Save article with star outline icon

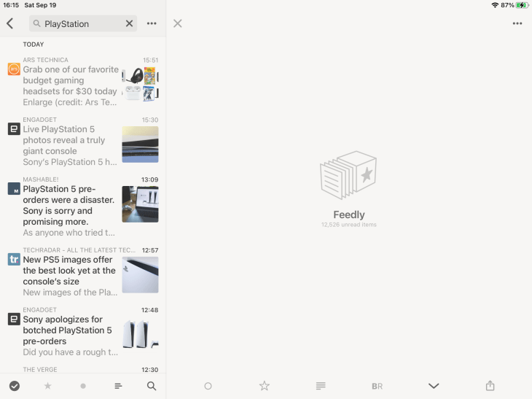265,386
